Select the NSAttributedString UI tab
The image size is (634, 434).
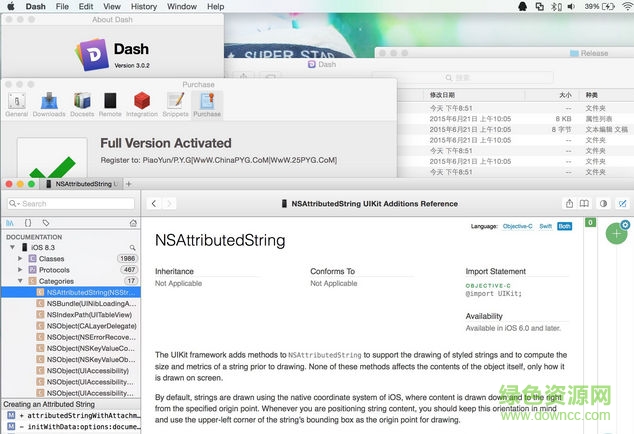tap(82, 184)
